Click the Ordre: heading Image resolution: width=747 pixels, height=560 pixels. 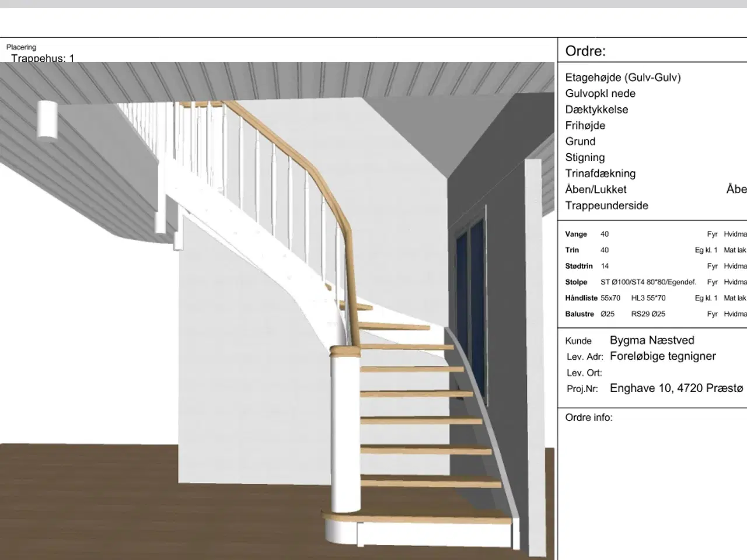pyautogui.click(x=585, y=51)
